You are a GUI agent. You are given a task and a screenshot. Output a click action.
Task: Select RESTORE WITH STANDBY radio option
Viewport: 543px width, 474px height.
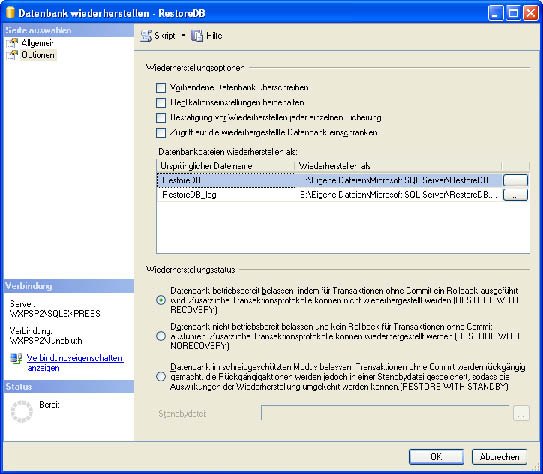pyautogui.click(x=161, y=376)
